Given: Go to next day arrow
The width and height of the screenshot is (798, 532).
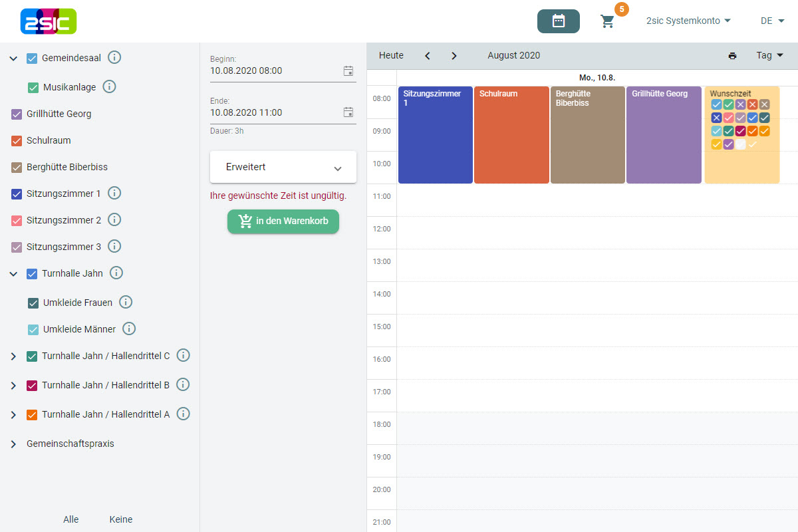Looking at the screenshot, I should click(x=454, y=56).
